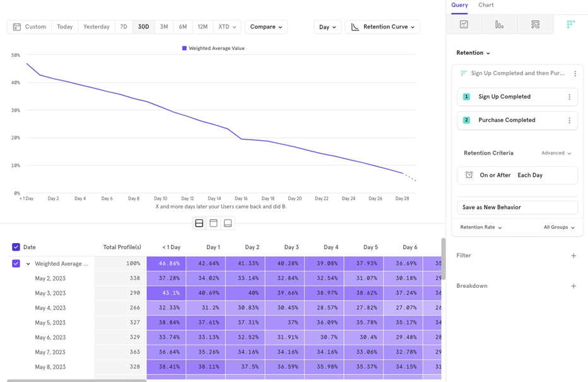This screenshot has height=382, width=588.
Task: Add a Breakdown using the plus icon
Action: (x=573, y=286)
